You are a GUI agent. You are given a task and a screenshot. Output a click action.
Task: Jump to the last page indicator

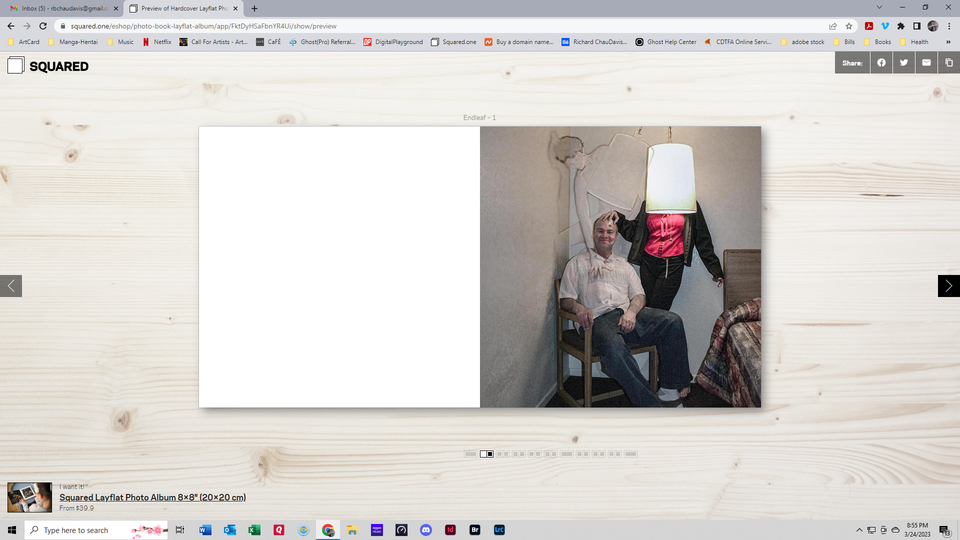click(631, 454)
